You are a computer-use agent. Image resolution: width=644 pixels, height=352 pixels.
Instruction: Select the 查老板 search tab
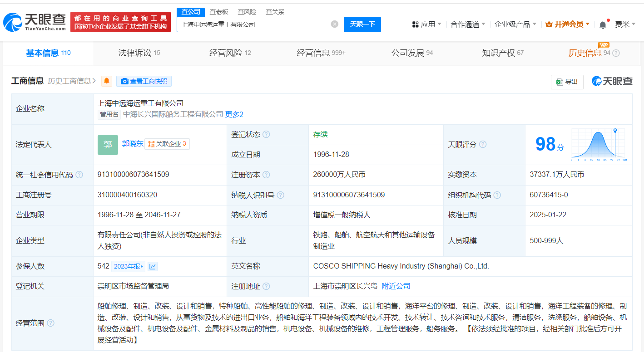tap(219, 12)
